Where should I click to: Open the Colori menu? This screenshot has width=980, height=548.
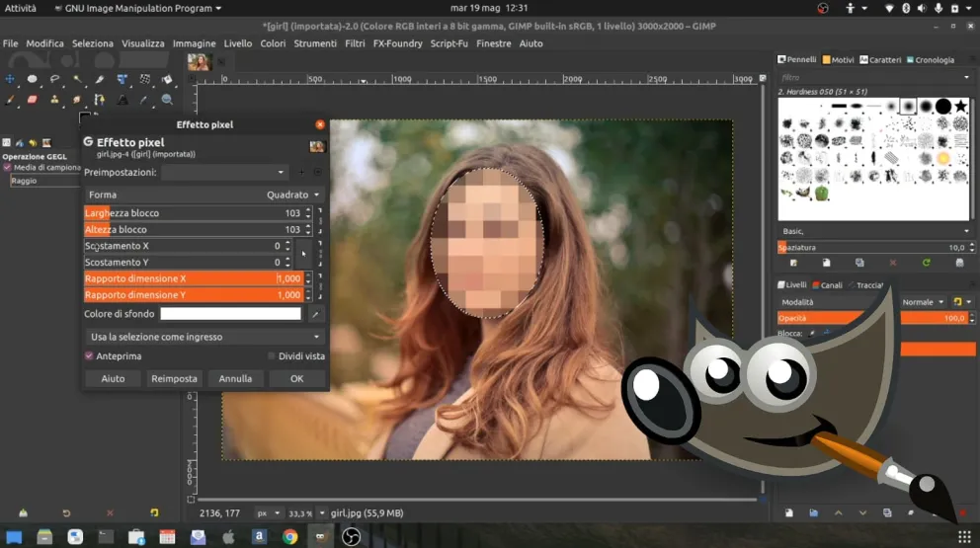(x=273, y=43)
